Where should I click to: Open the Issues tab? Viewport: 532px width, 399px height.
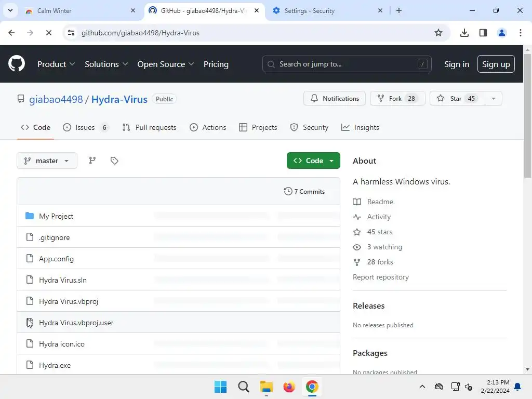coord(86,127)
